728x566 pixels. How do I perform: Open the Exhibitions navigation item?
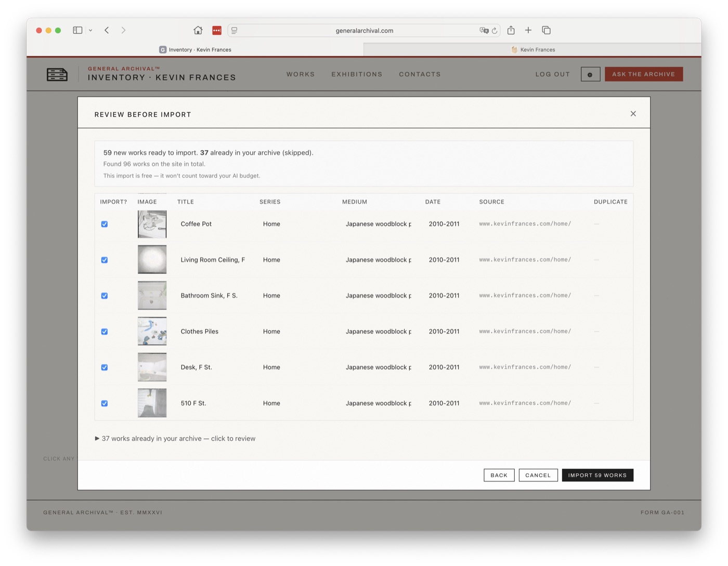pyautogui.click(x=357, y=74)
